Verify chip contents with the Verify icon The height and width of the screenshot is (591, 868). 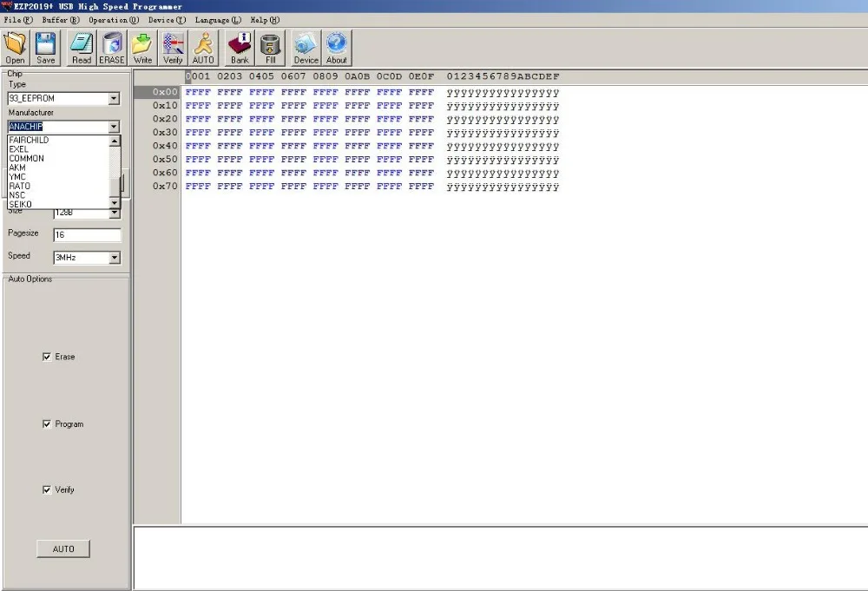coord(173,48)
